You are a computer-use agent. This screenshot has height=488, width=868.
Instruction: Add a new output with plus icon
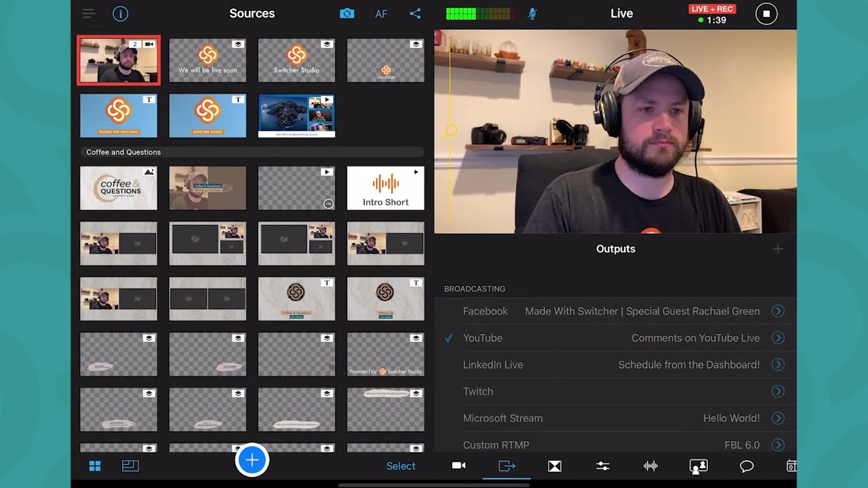click(x=778, y=249)
